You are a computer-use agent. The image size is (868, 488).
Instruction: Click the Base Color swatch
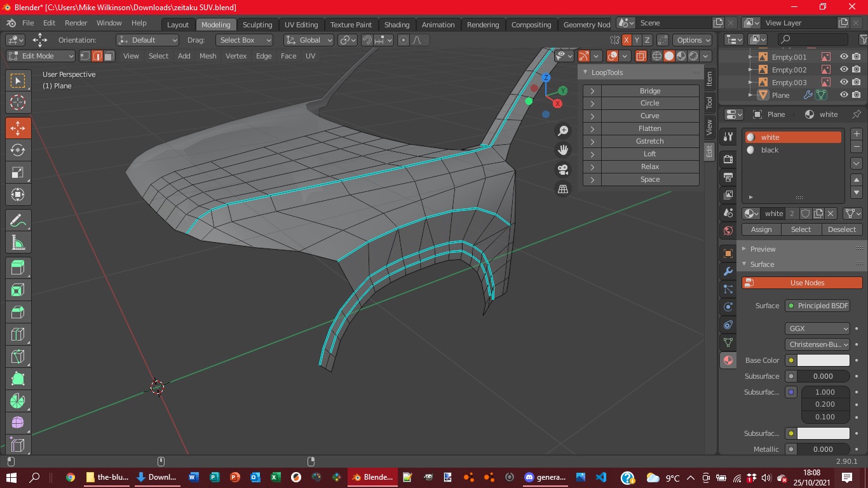tap(823, 360)
